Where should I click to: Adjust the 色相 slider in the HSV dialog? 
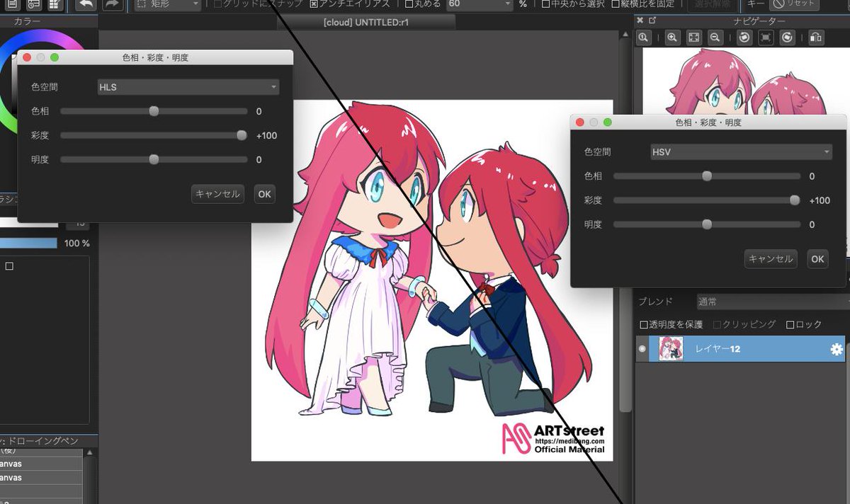(707, 176)
